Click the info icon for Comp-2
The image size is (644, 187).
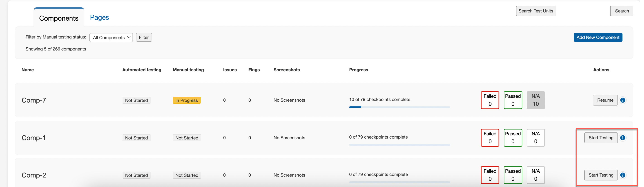pyautogui.click(x=623, y=175)
